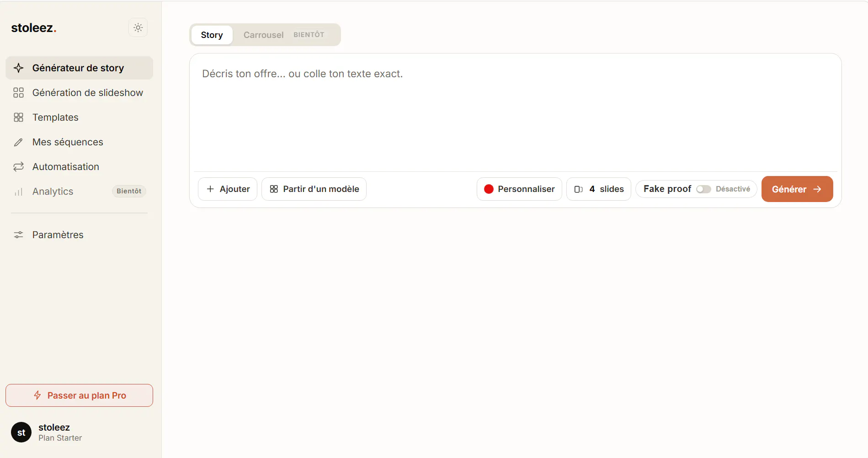The image size is (868, 458).
Task: Click Passer au plan Pro label
Action: pyautogui.click(x=87, y=396)
